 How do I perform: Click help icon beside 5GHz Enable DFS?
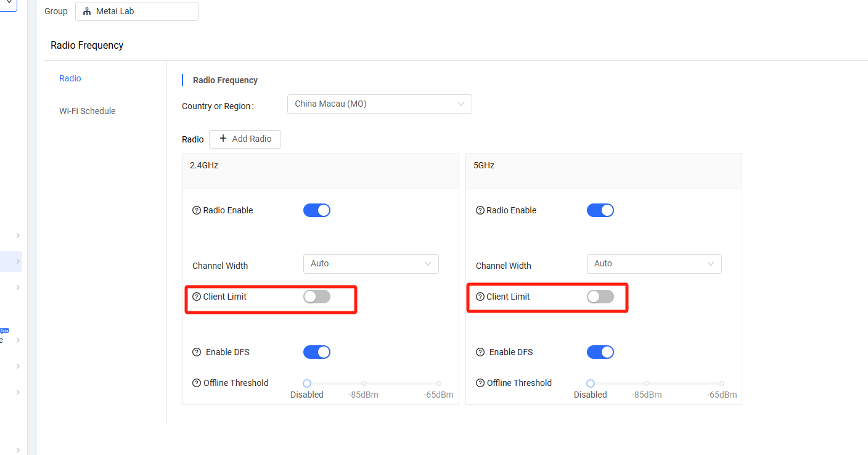pos(480,352)
